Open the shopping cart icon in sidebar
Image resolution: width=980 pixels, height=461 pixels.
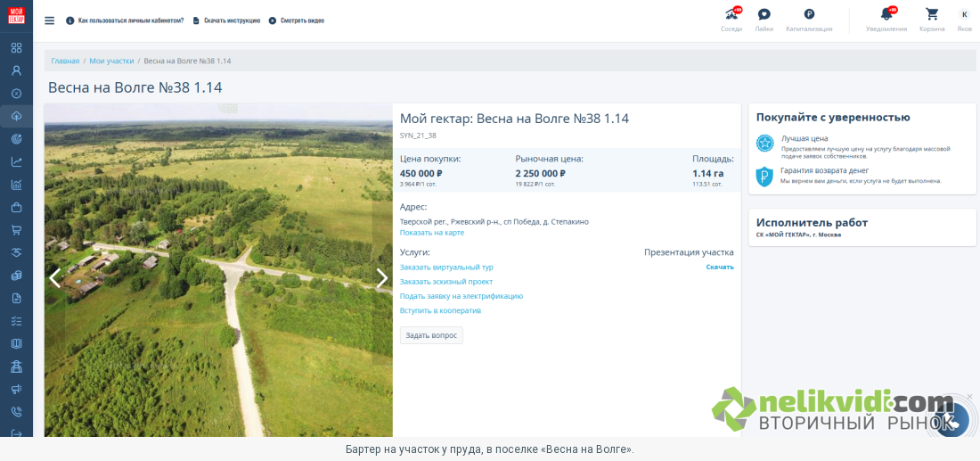point(16,230)
